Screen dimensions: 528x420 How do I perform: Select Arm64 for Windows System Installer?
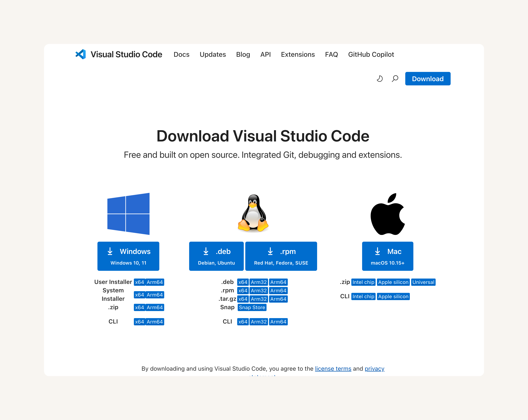point(155,295)
